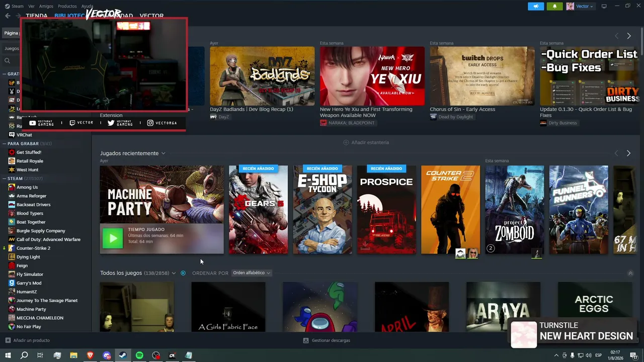Go to the VECTOR profile tab
This screenshot has height=362, width=644.
click(151, 16)
